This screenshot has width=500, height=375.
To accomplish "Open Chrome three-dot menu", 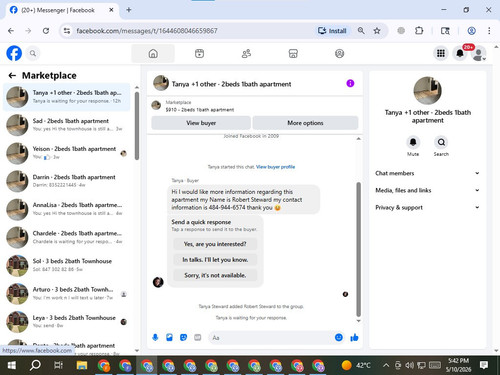I will tap(489, 31).
